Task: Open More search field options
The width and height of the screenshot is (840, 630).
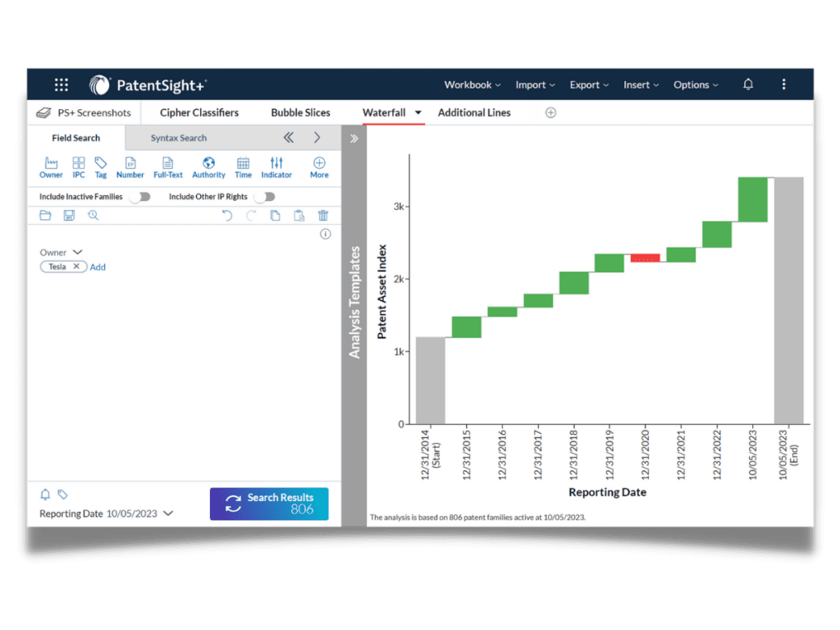Action: [319, 167]
